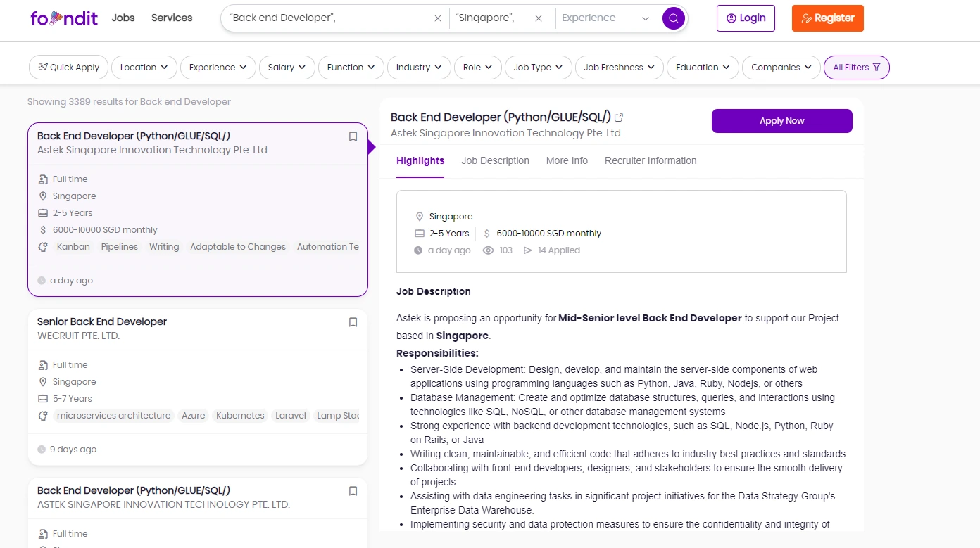Click the orange Register button
This screenshot has width=980, height=548.
828,18
